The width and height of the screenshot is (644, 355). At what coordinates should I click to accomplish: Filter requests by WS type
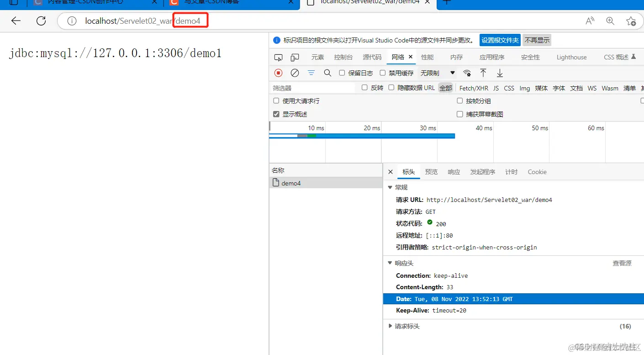tap(592, 88)
